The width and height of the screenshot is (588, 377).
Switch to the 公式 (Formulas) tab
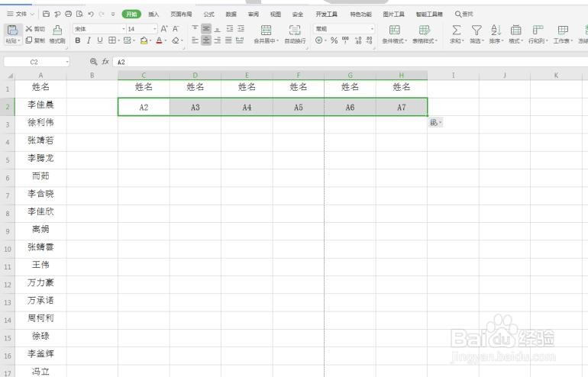coord(209,14)
